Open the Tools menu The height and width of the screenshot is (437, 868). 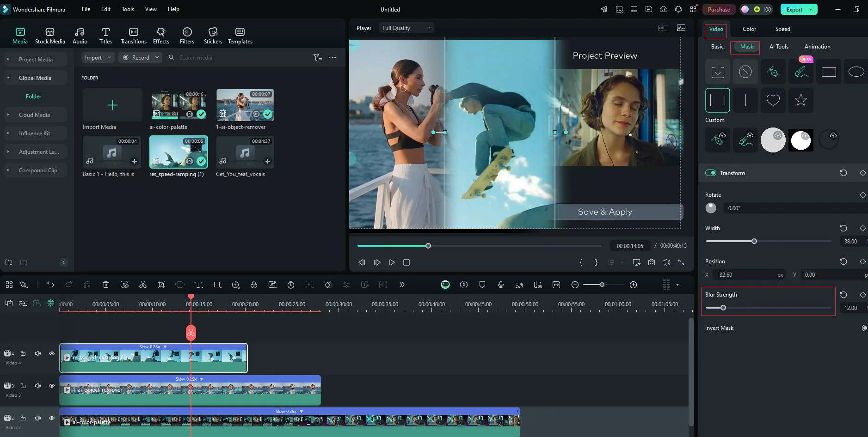[x=128, y=9]
